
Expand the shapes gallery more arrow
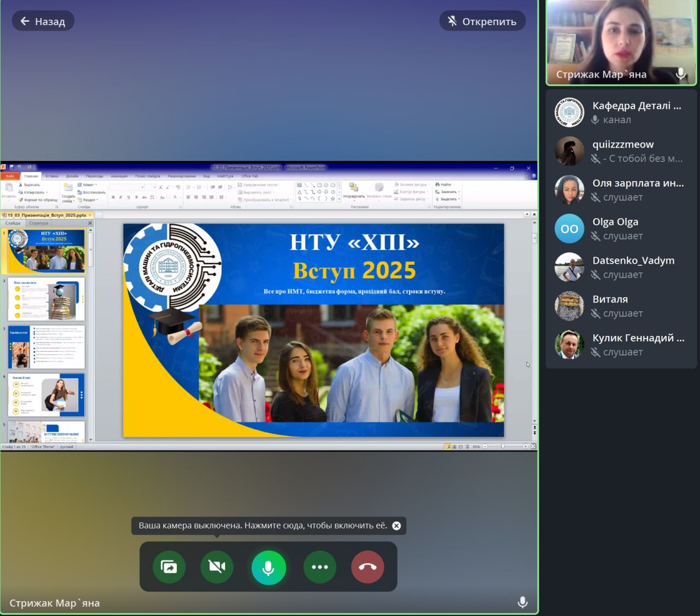pyautogui.click(x=339, y=199)
